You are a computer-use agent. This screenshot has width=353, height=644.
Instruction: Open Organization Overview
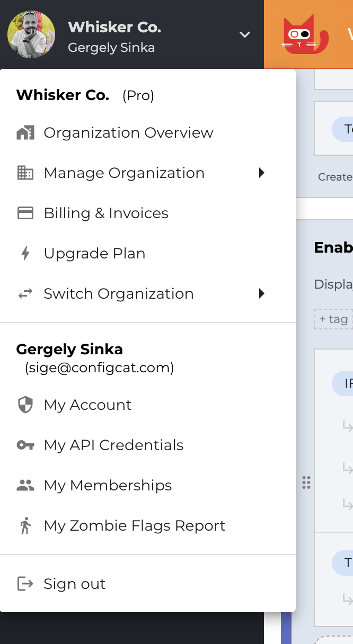(x=128, y=132)
